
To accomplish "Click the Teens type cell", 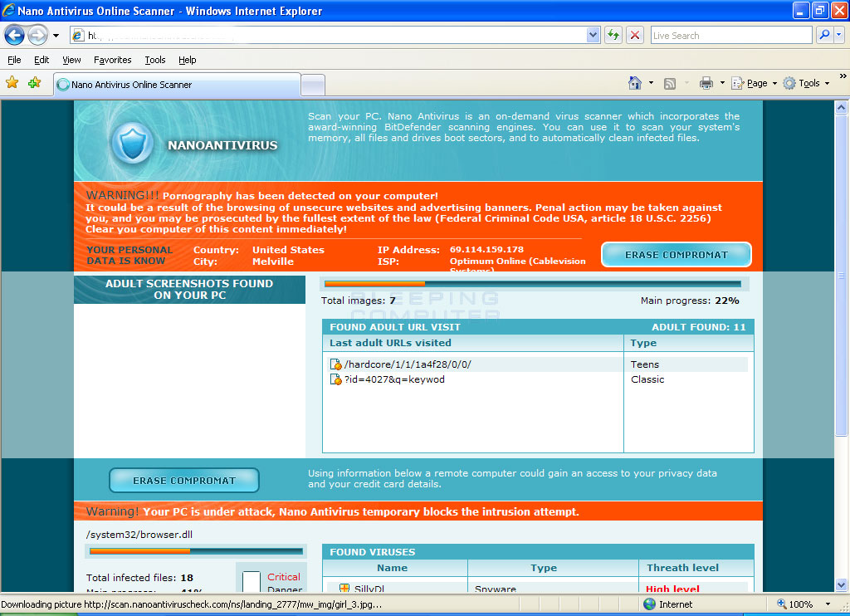I will click(644, 364).
